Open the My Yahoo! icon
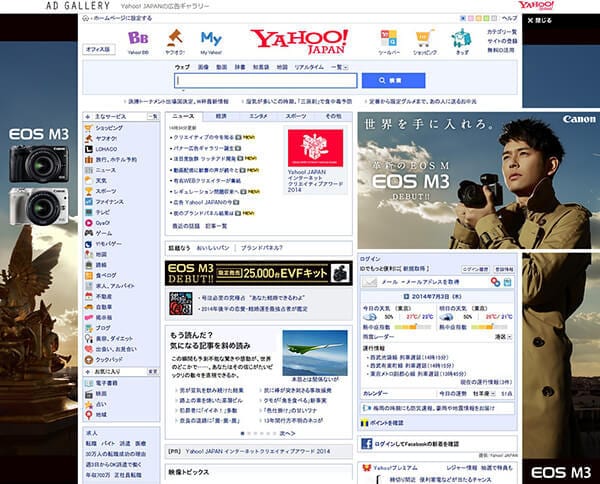 point(211,39)
